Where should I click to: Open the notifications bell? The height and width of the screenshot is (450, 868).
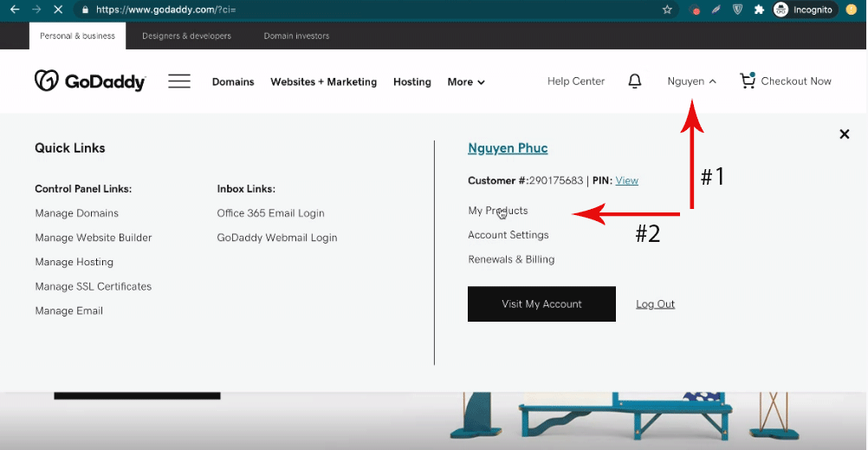coord(635,82)
